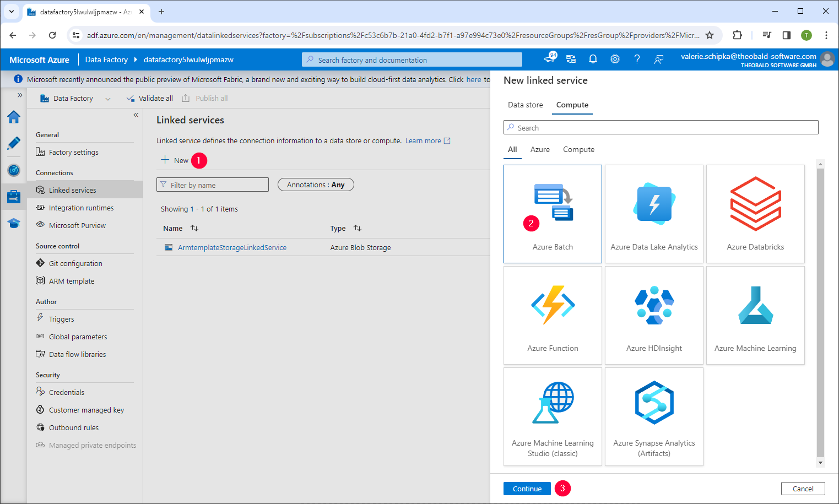Focus the linked service Search box
The width and height of the screenshot is (839, 504).
661,127
